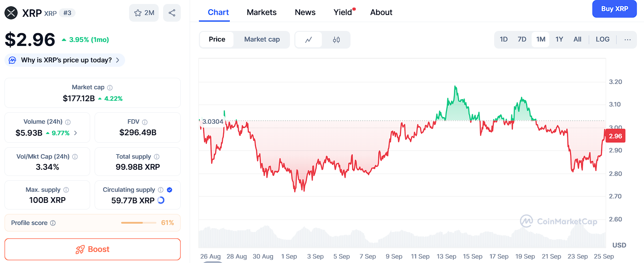Click the 3.95% (1mo) price change
644x263 pixels.
click(85, 40)
